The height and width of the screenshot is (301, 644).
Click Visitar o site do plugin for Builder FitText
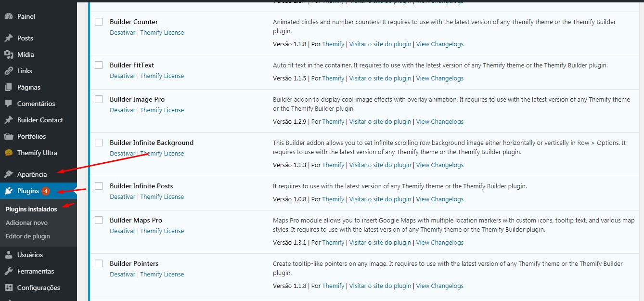pos(380,79)
